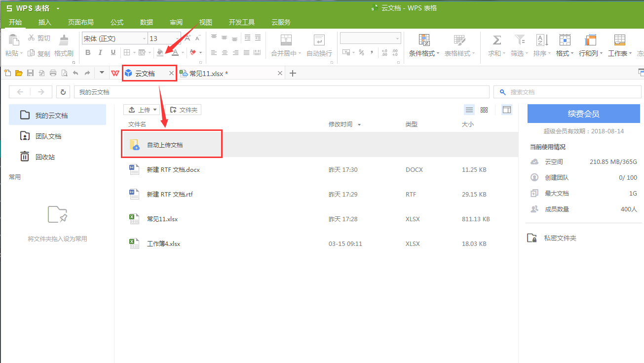Open the Insert (插入) ribbon tab
This screenshot has height=363, width=644.
(45, 22)
